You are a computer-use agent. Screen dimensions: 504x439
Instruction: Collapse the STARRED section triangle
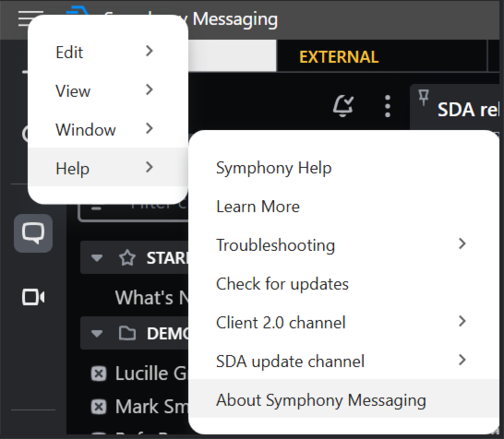(x=97, y=257)
